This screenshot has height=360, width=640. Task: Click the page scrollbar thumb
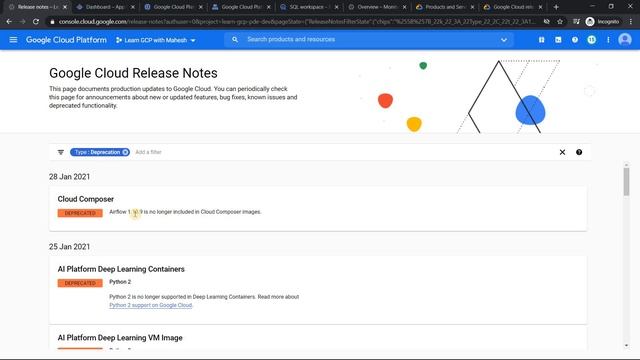pos(626,182)
